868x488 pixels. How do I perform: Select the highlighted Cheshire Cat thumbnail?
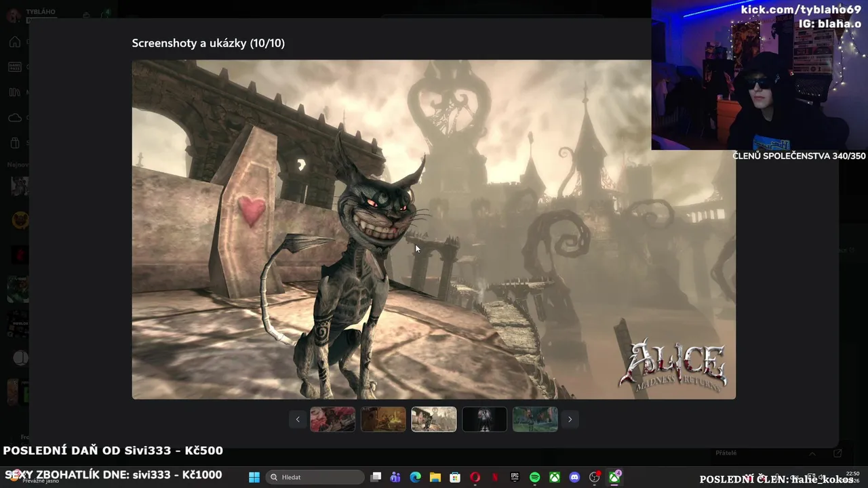(434, 420)
